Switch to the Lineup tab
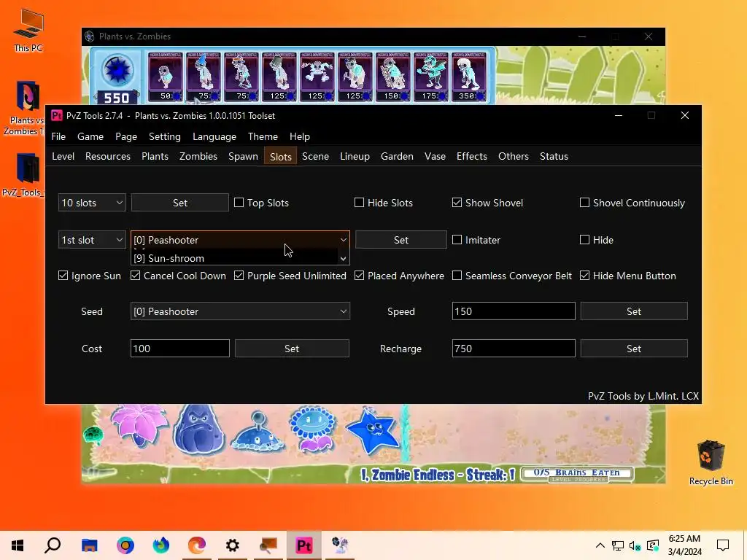Image resolution: width=747 pixels, height=560 pixels. (x=355, y=156)
